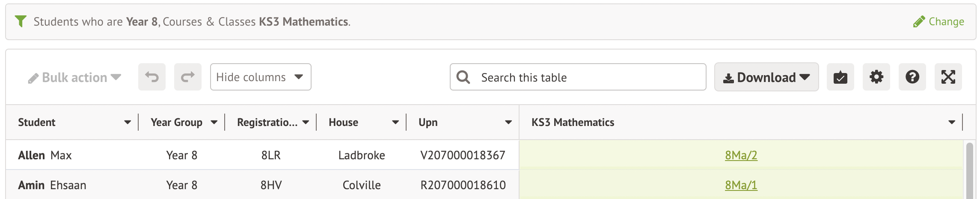Open the 8Ma/2 class link
Image resolution: width=980 pixels, height=199 pixels.
pyautogui.click(x=741, y=155)
